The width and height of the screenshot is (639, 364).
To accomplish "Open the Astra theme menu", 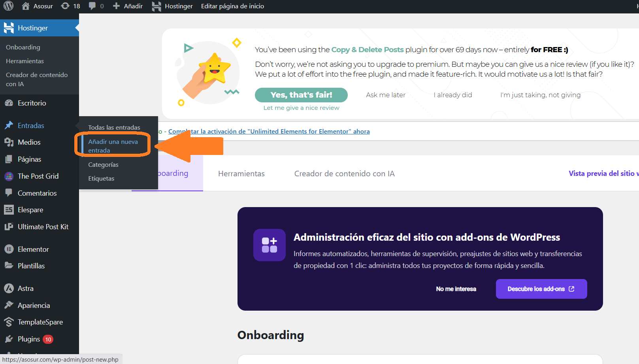I will click(x=26, y=289).
